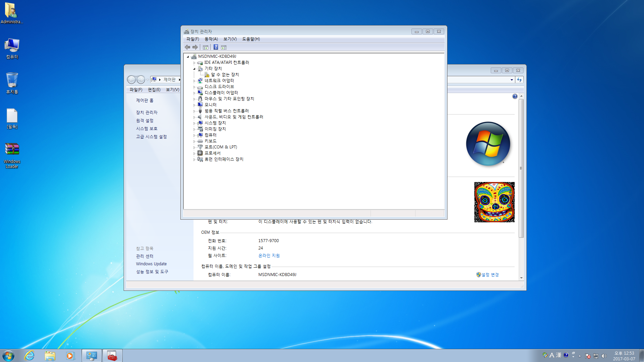Open the 컴퓨터 desktop icon
The width and height of the screenshot is (644, 362).
[x=12, y=49]
